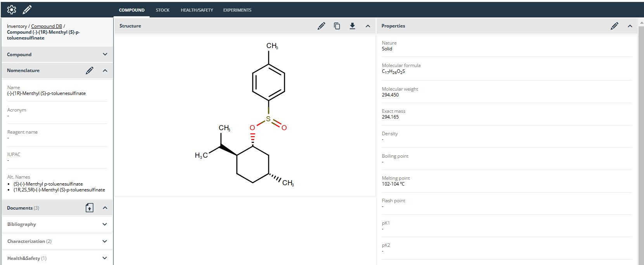Click the molecule structure drawing
The height and width of the screenshot is (265, 644).
point(245,115)
